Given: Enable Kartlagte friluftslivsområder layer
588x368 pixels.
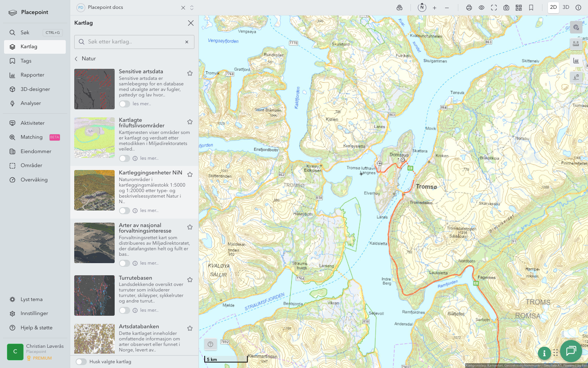Looking at the screenshot, I should click(x=125, y=158).
